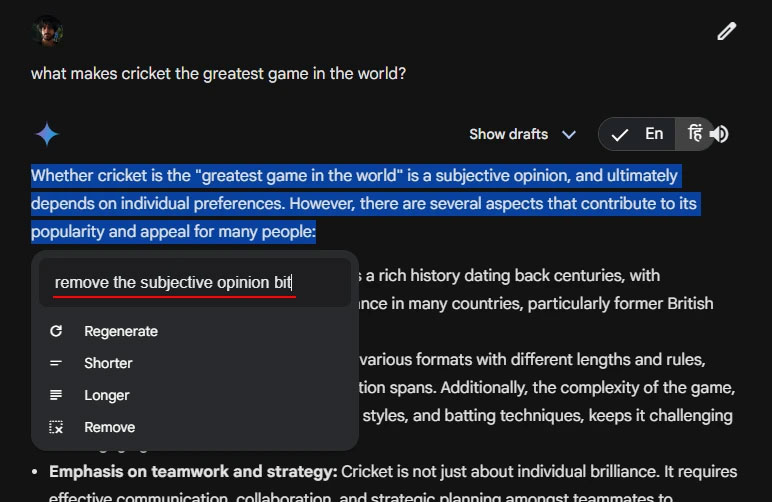
Task: Expand the Show drafts chevron
Action: [569, 134]
